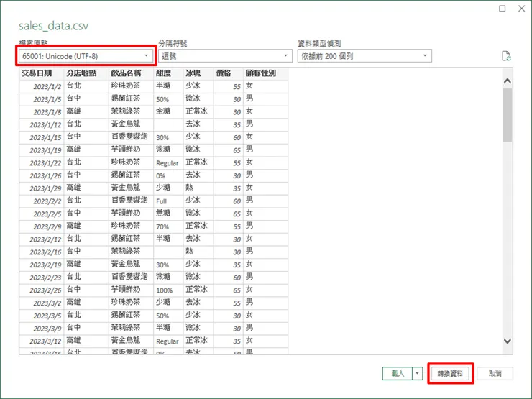This screenshot has width=532, height=399.
Task: Select the 分店地點 column header
Action: coord(86,73)
